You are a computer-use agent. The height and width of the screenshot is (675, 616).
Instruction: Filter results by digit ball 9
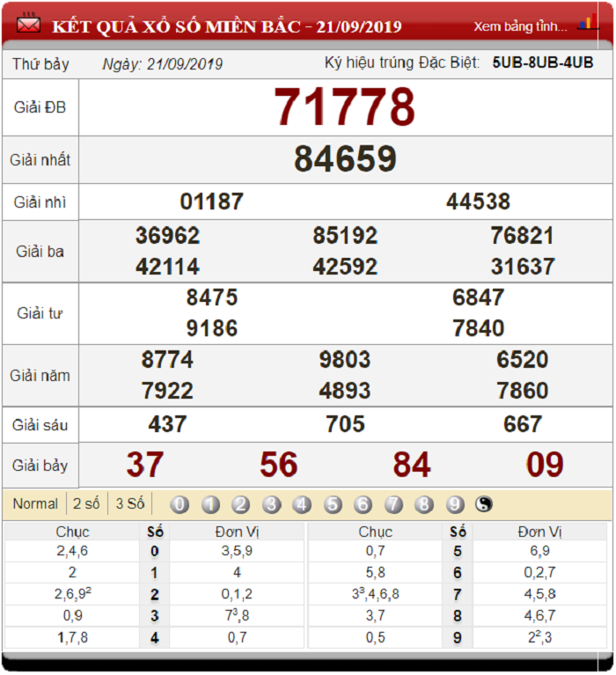455,504
